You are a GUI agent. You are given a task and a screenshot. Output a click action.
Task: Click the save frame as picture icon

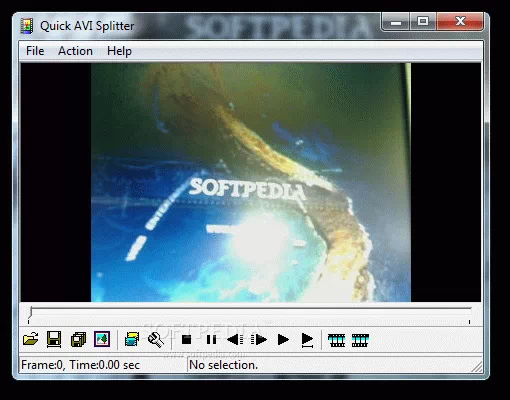coord(102,340)
